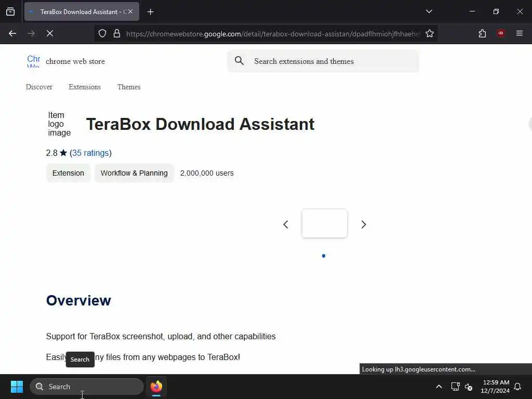Open the notifications bell icon
532x399 pixels.
coord(517,387)
